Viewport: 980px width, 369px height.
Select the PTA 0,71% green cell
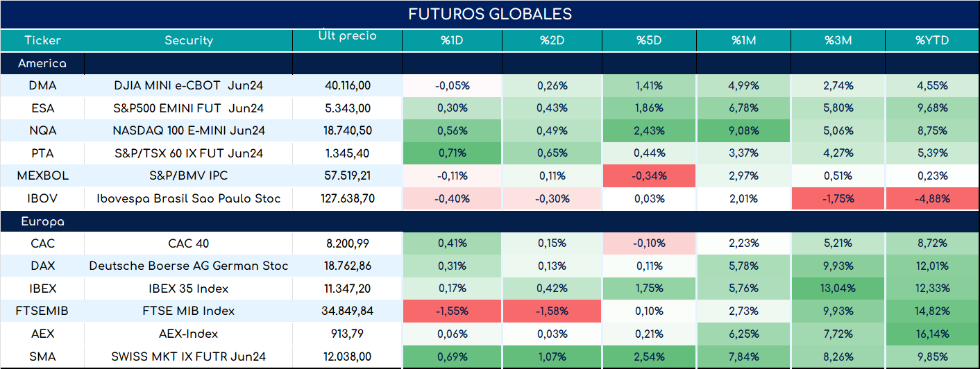click(x=453, y=153)
